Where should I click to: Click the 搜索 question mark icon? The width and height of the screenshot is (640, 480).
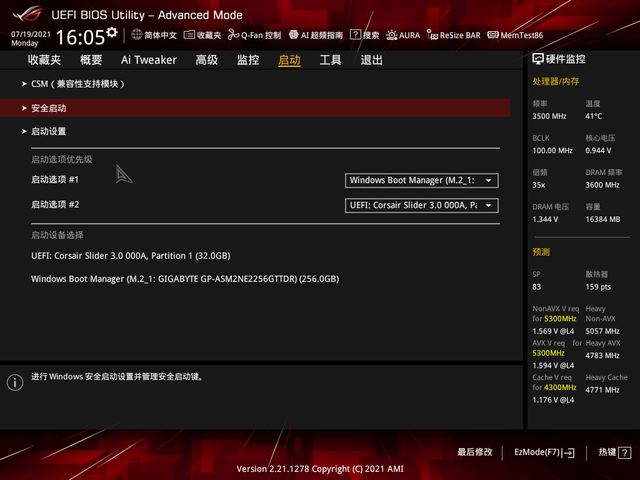click(x=356, y=35)
